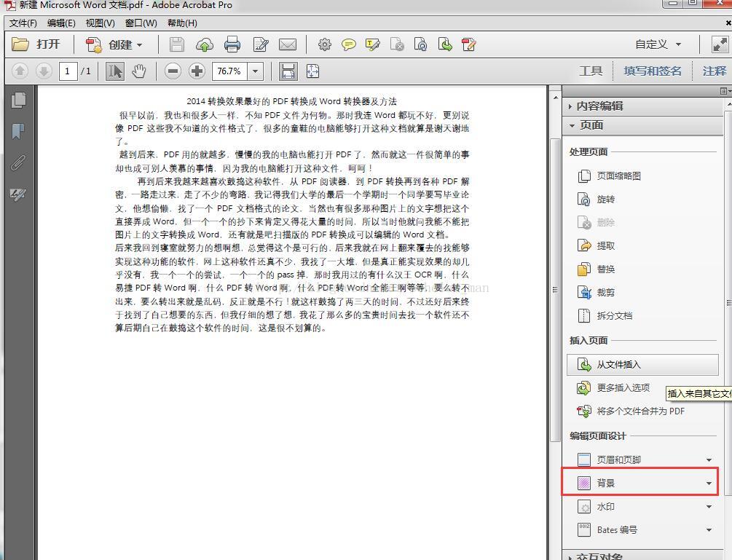Click the 从文件插入 button
Viewport: 732px width, 560px height.
pos(642,364)
